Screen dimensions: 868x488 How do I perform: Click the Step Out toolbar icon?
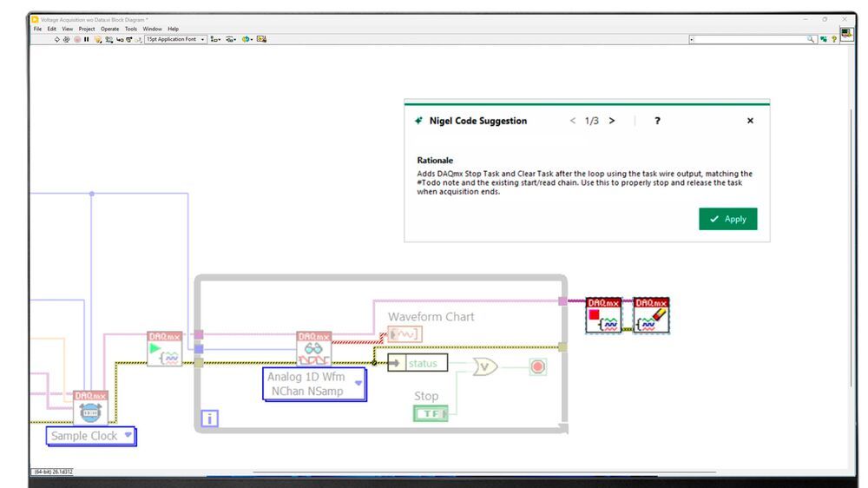[x=138, y=39]
